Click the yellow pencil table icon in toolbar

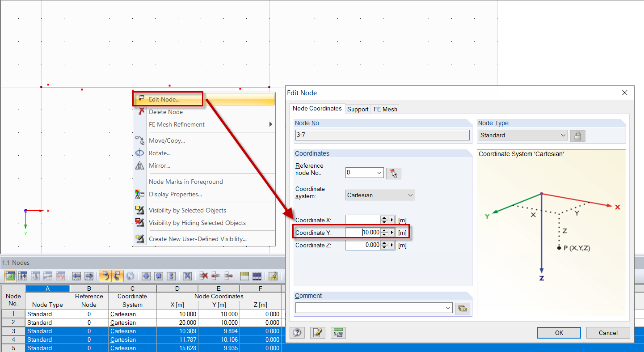(x=273, y=276)
